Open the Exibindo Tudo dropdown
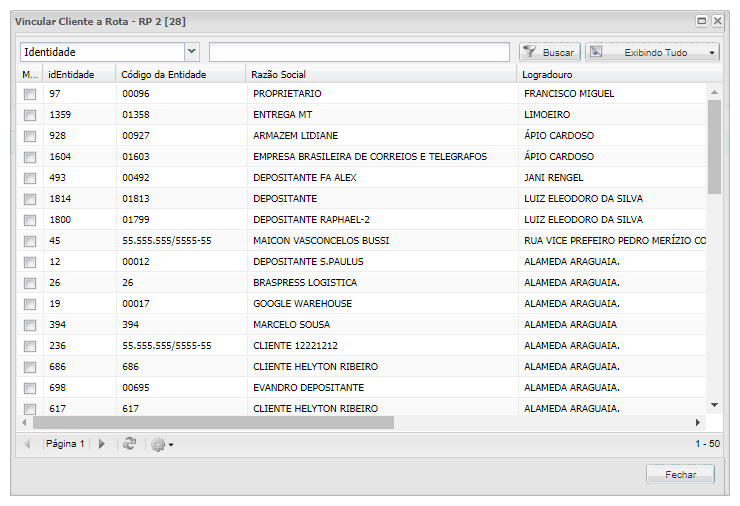This screenshot has width=740, height=506. click(653, 52)
